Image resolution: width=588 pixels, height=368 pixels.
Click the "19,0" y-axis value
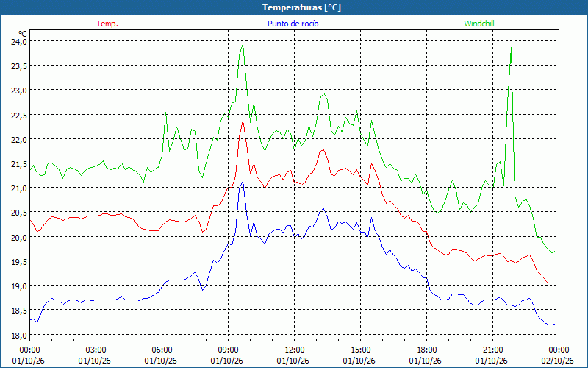(x=19, y=286)
